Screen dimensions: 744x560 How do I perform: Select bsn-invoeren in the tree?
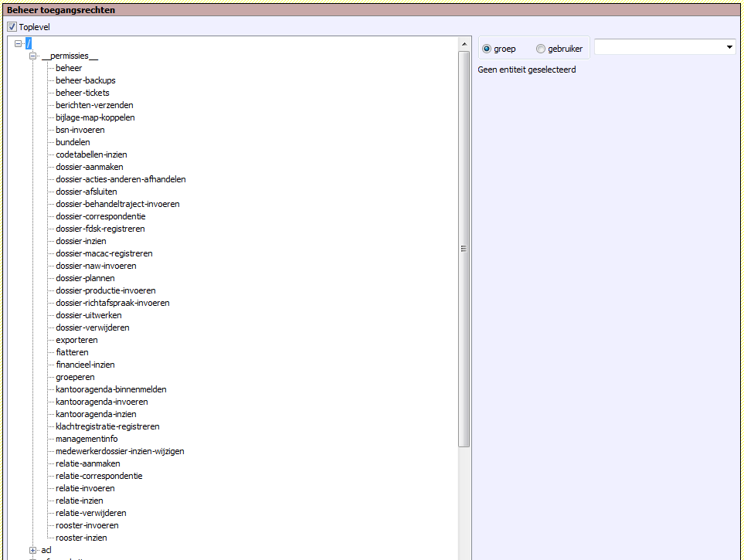click(80, 130)
